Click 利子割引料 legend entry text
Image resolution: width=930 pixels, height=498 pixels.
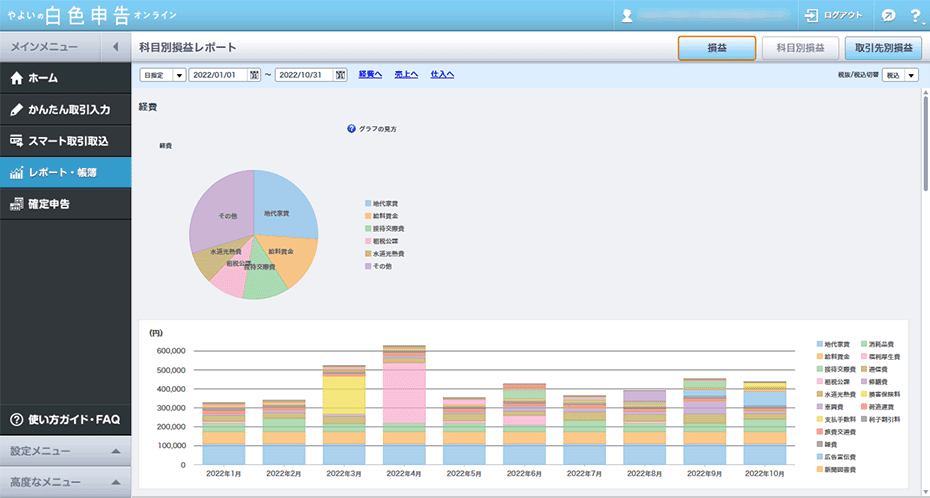(884, 420)
